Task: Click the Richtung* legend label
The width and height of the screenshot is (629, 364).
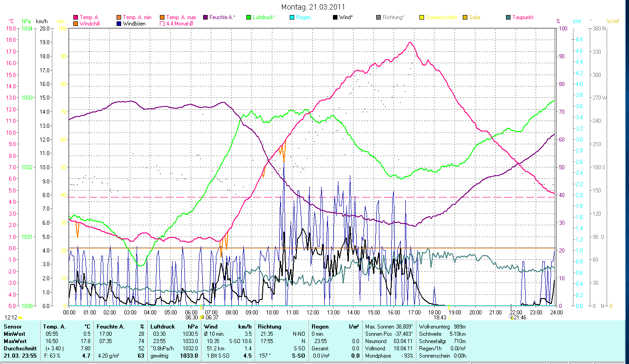Action: (x=394, y=17)
